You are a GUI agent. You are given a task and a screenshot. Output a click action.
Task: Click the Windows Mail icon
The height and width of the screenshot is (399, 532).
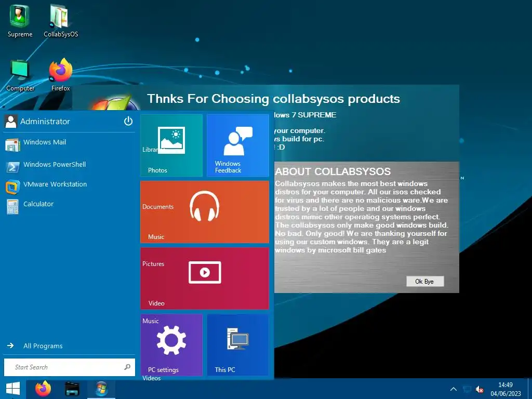click(12, 145)
